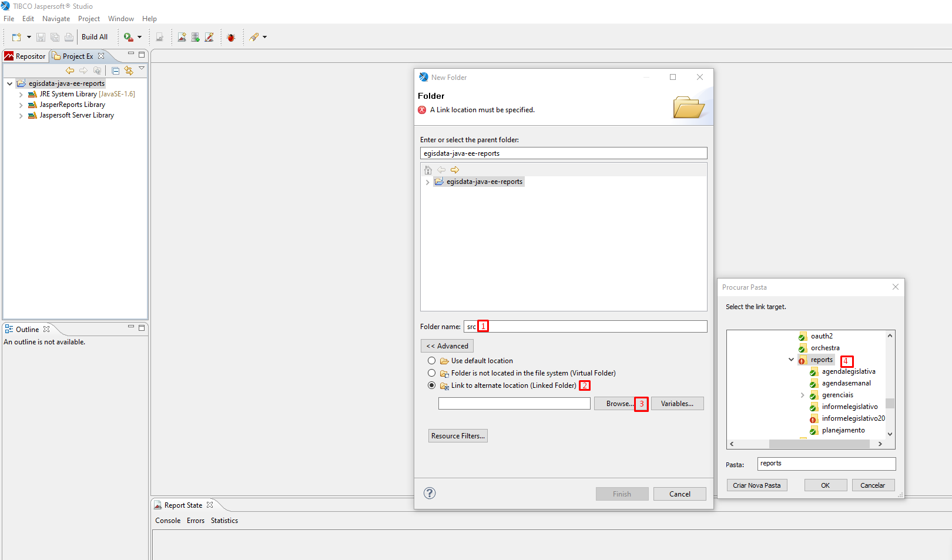Click the horizontal scrollbar in folder tree
952x560 pixels.
click(819, 444)
